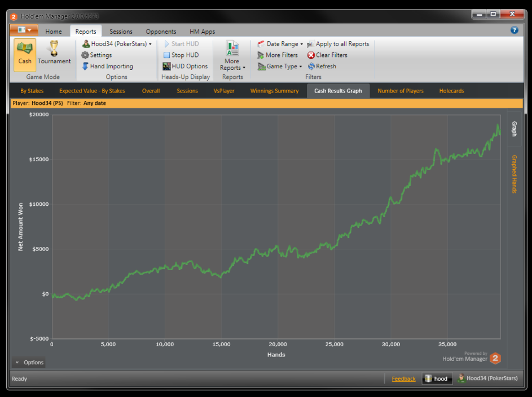This screenshot has width=532, height=397.
Task: Expand the graph Options panel
Action: click(29, 363)
